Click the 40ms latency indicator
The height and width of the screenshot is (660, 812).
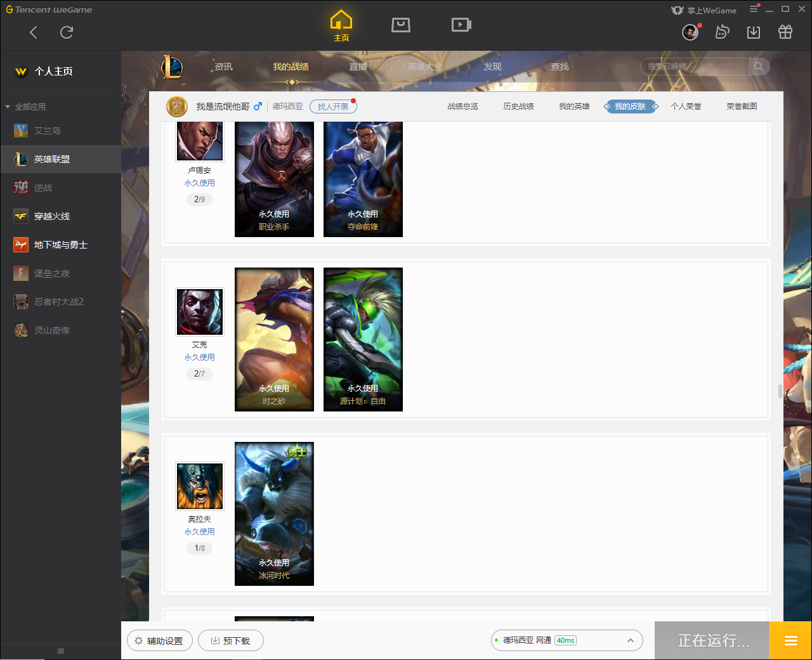point(565,640)
